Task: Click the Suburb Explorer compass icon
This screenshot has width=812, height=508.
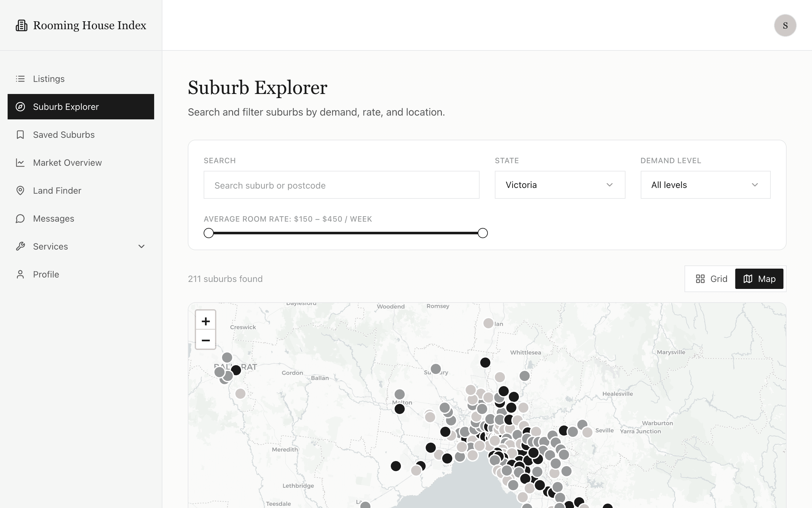Action: coord(20,106)
